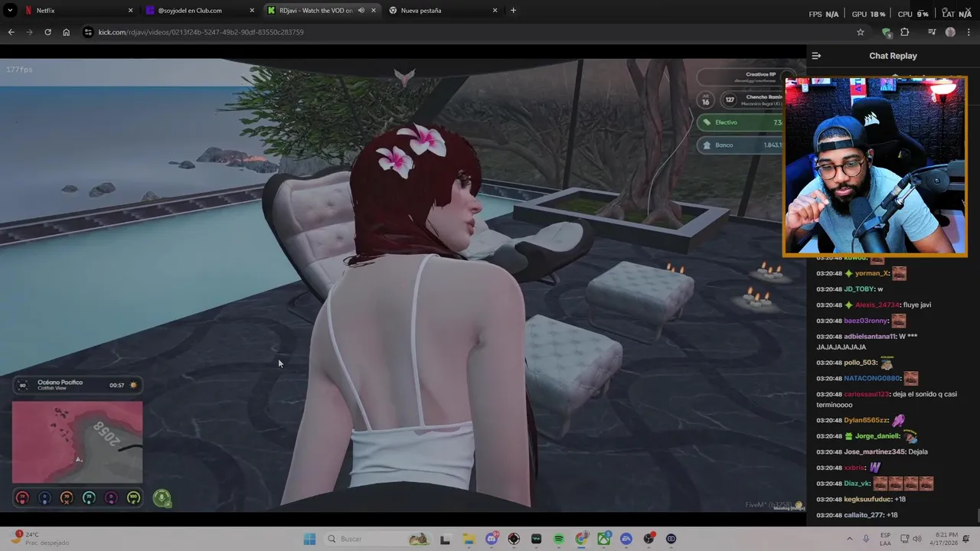
Task: Select the RDjavi Watch the VOD tab
Action: click(x=322, y=11)
